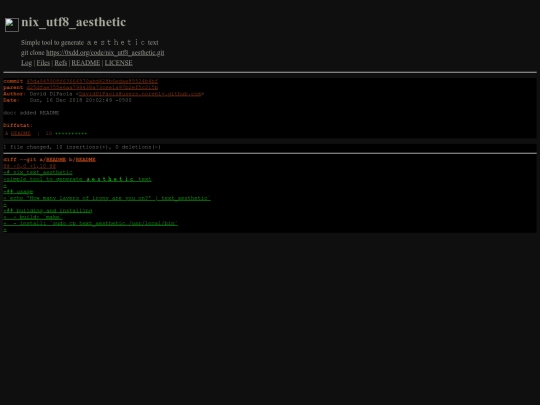Open the Refs page link

tap(61, 63)
